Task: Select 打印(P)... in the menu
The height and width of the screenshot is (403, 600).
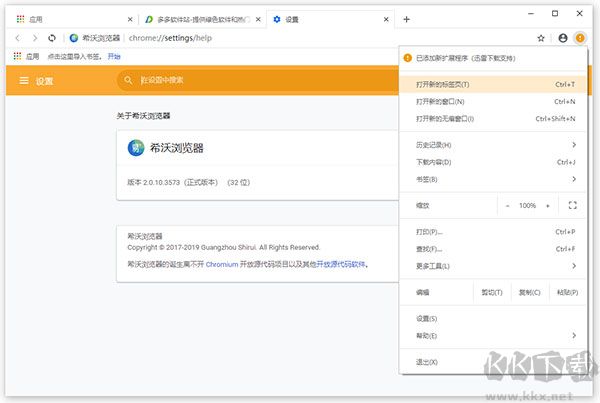Action: (492, 232)
